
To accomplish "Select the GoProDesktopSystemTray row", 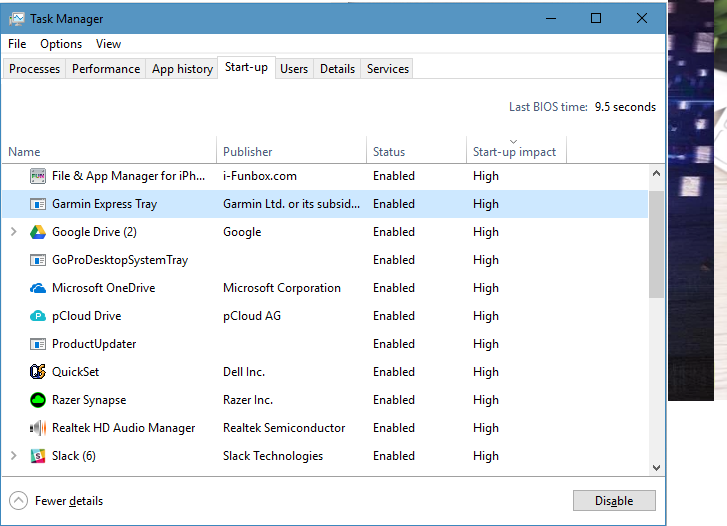I will tap(325, 260).
